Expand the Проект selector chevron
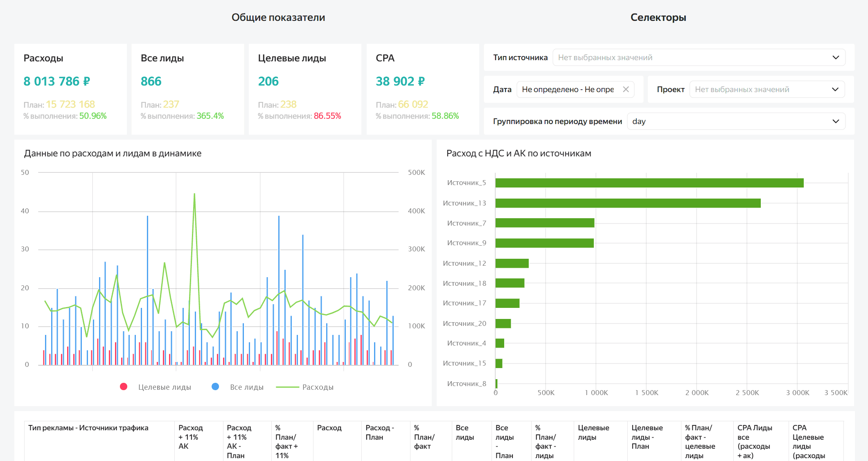Viewport: 868px width, 461px height. coord(835,90)
